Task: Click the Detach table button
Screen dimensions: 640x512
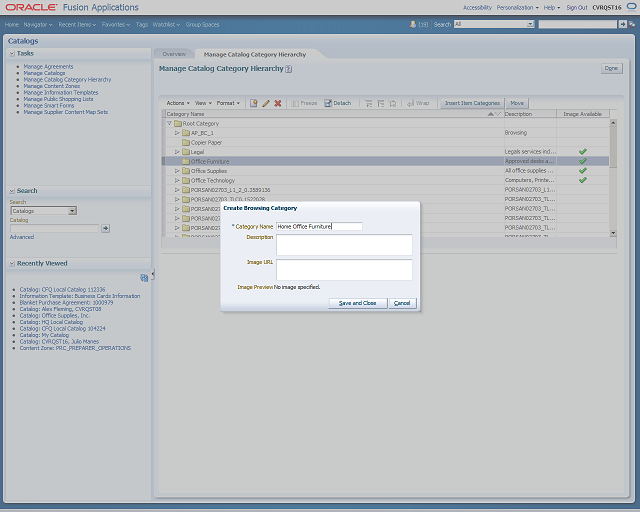Action: tap(338, 103)
